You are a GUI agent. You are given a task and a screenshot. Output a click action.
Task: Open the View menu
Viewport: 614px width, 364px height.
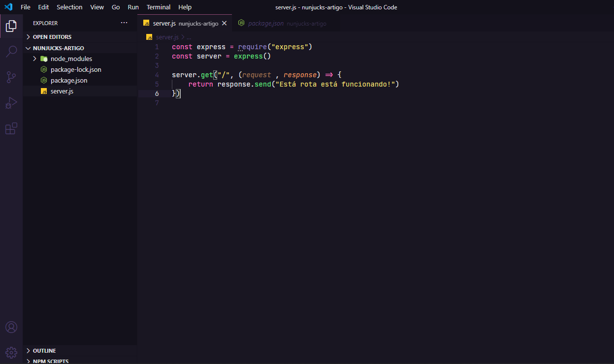pos(97,7)
